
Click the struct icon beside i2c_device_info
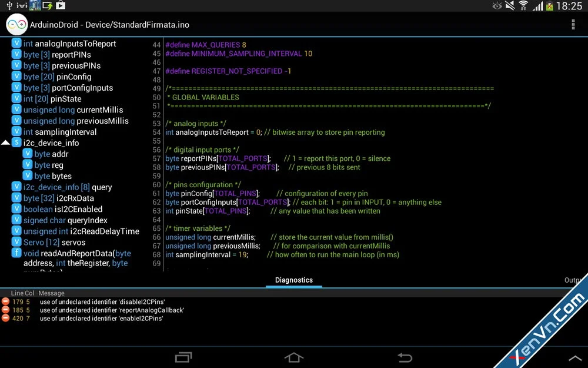17,142
